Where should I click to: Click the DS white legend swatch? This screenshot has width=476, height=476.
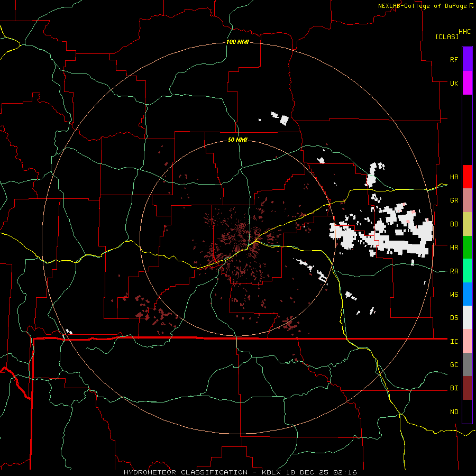coord(467,317)
